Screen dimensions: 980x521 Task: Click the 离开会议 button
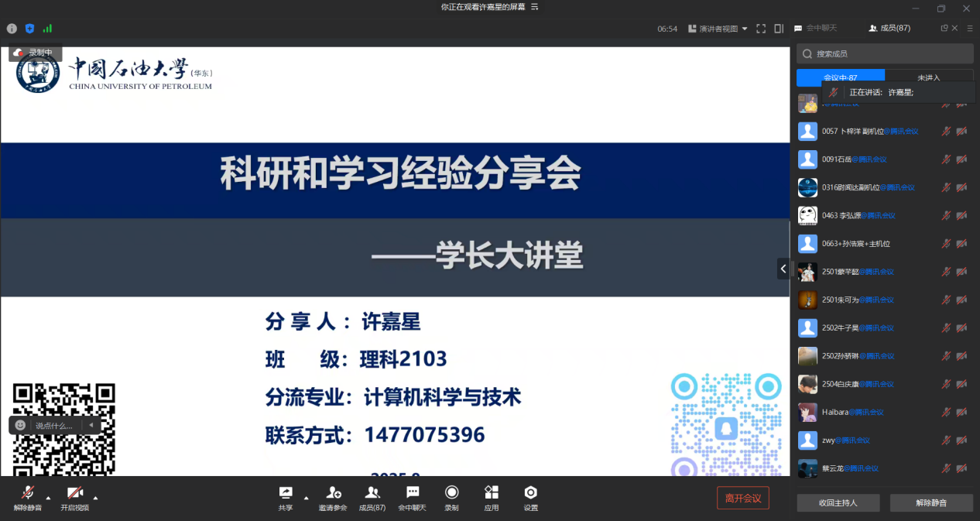(x=742, y=498)
